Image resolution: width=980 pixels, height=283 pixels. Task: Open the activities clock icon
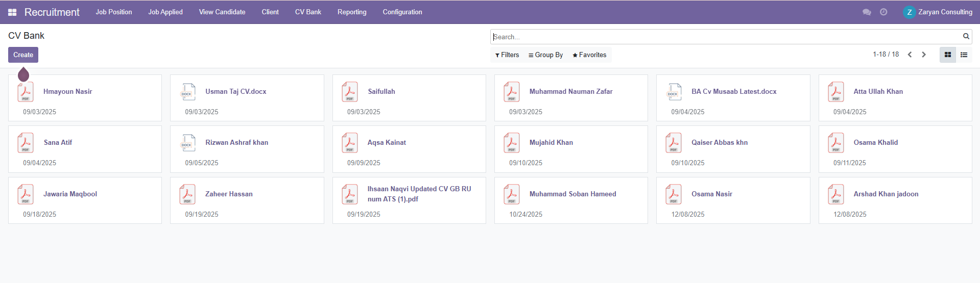(x=883, y=12)
